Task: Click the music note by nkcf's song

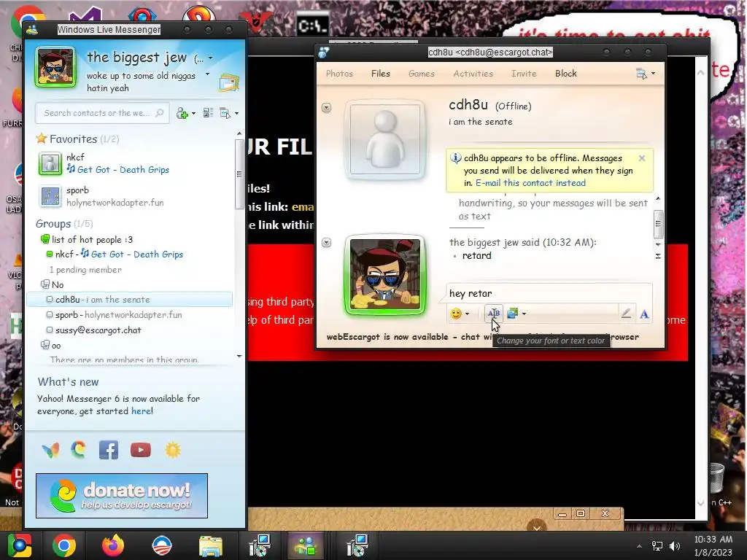Action: tap(71, 168)
